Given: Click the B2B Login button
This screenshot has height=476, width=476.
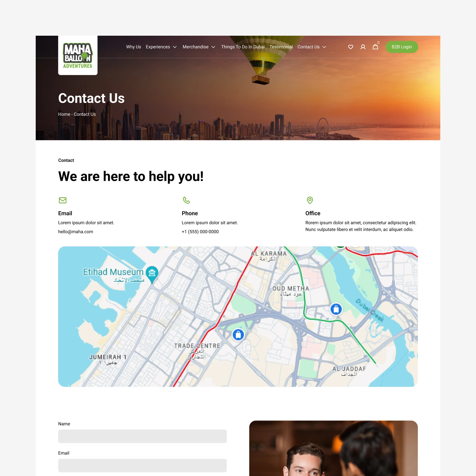Looking at the screenshot, I should 402,47.
